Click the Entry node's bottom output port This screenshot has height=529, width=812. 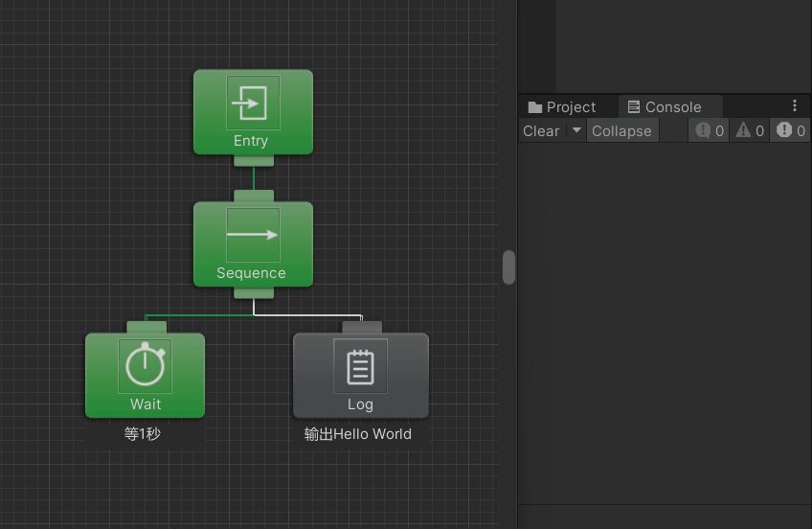click(253, 160)
